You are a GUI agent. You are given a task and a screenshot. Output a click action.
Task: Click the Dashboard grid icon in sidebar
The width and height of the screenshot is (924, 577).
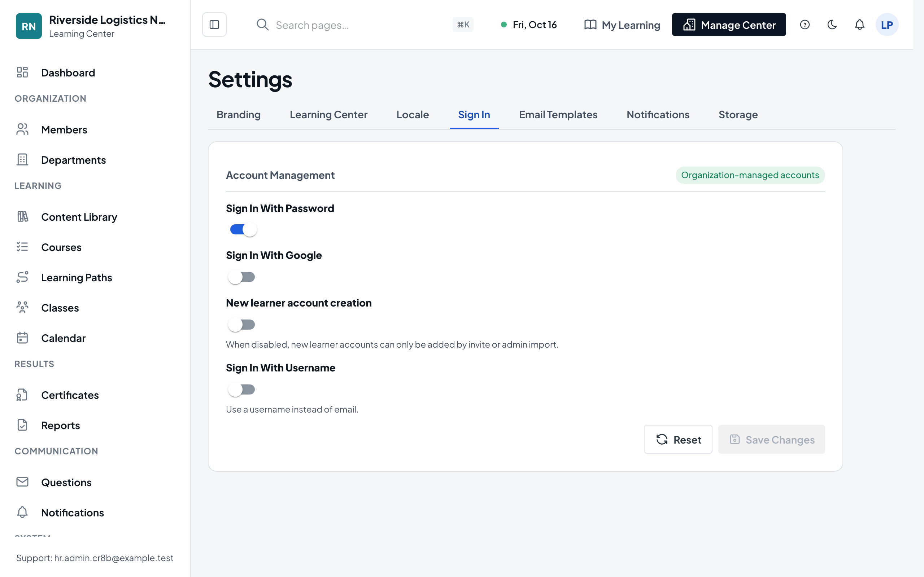pyautogui.click(x=22, y=72)
